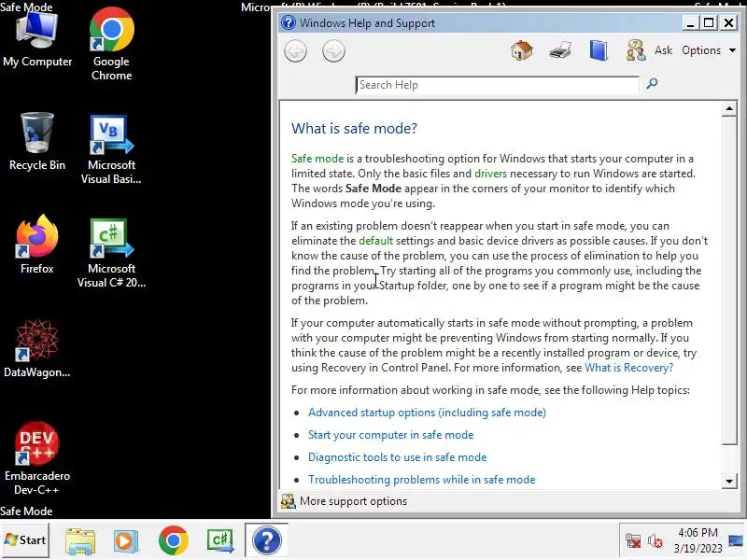The image size is (747, 560).
Task: Open the green default glossary term
Action: tap(376, 241)
